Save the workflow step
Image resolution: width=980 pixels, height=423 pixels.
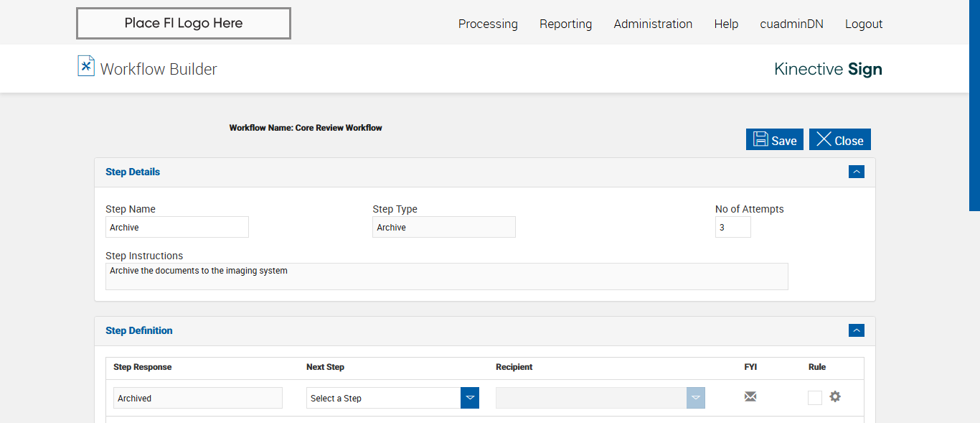click(775, 140)
